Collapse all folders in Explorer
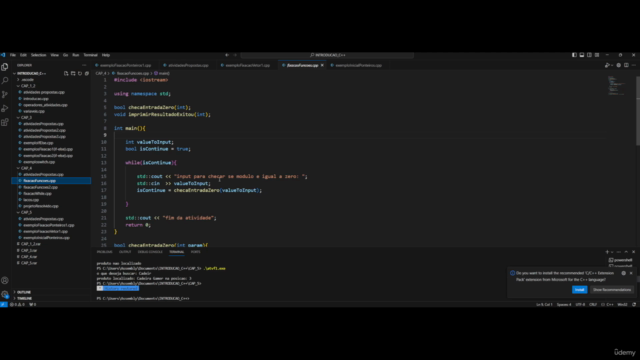This screenshot has width=640, height=360. coord(87,73)
